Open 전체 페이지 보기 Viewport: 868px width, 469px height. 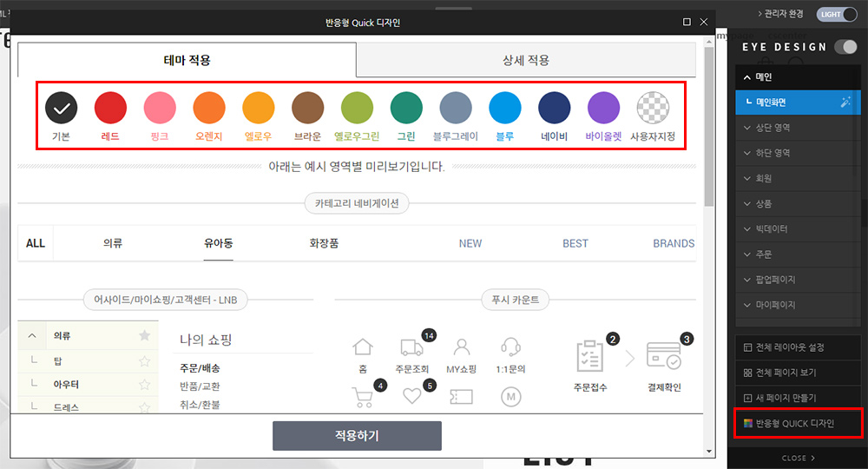798,373
